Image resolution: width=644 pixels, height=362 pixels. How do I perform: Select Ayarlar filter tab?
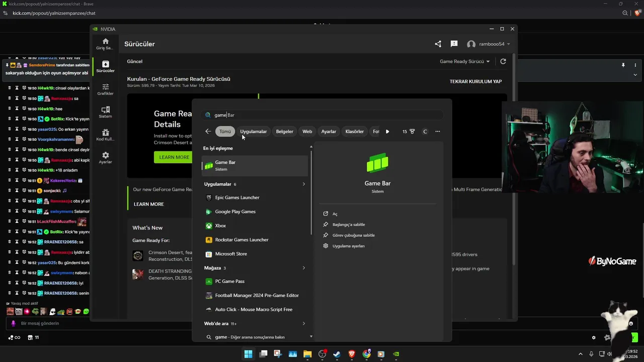click(329, 132)
